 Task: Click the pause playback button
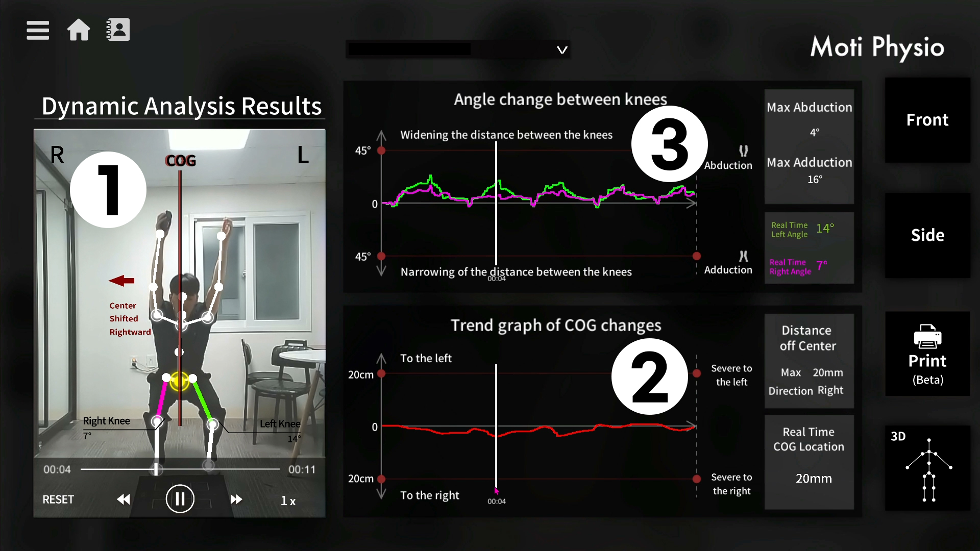click(180, 499)
